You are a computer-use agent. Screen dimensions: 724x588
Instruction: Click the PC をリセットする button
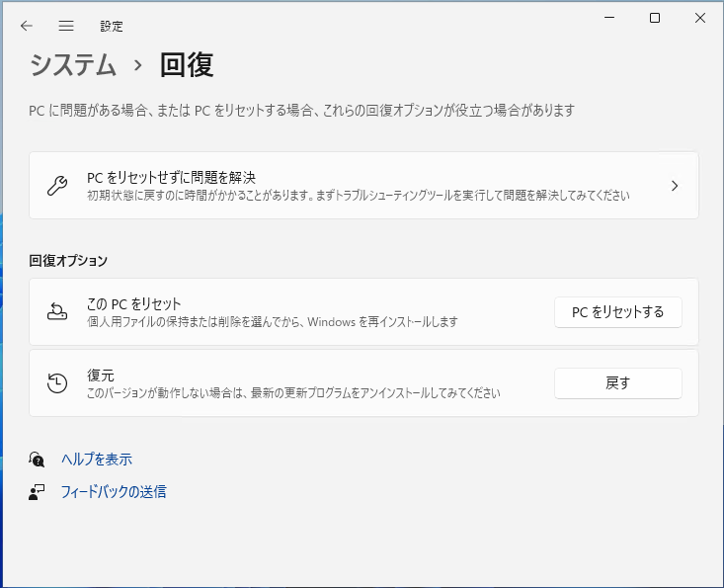(617, 312)
